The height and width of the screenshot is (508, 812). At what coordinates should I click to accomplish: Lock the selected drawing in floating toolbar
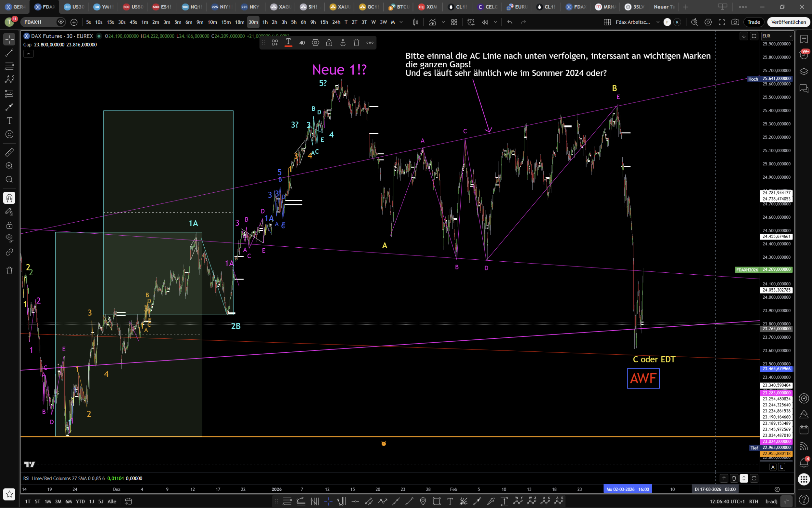pyautogui.click(x=329, y=43)
